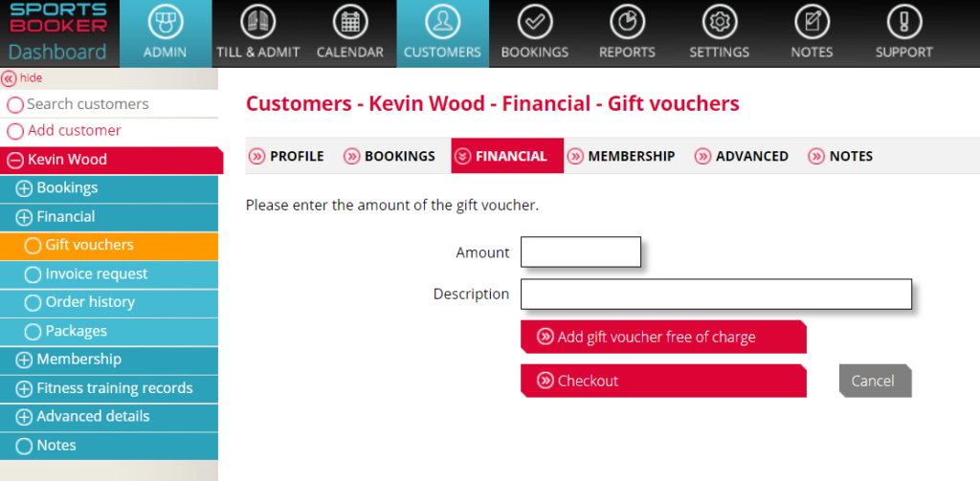
Task: Open the Admin section icon
Action: click(x=165, y=23)
